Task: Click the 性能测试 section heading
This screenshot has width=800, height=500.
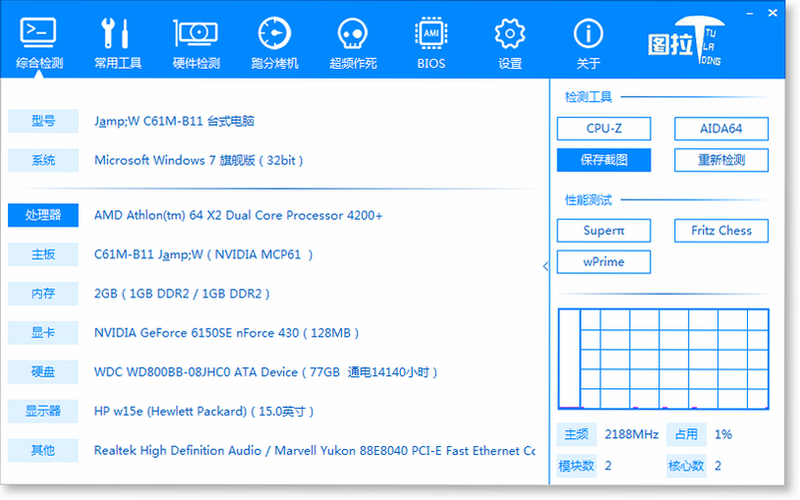Action: click(588, 200)
